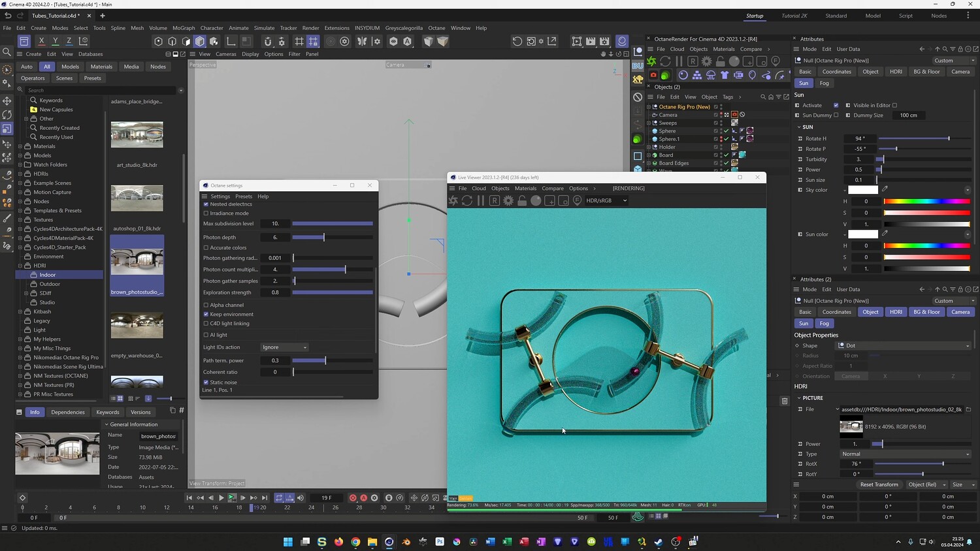980x551 pixels.
Task: Click the Live Viewer clay mode sphere
Action: [536, 200]
